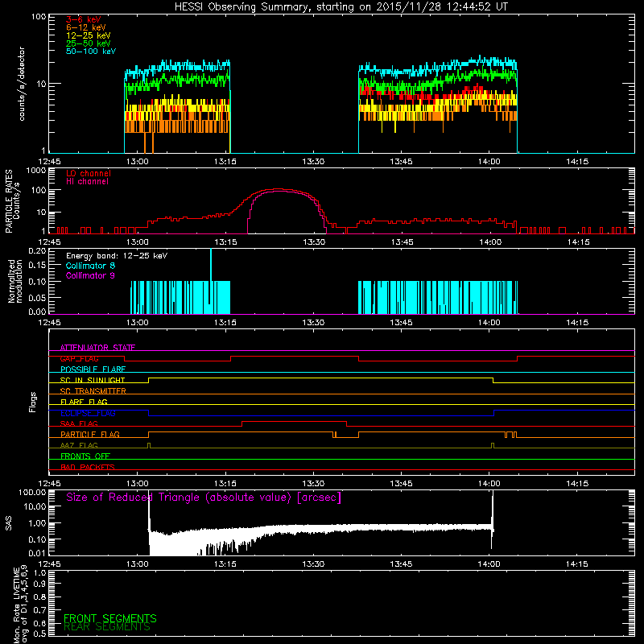
Task: Click the 'Mon. Rate LIVETIME' axis label
Action: tap(20, 605)
